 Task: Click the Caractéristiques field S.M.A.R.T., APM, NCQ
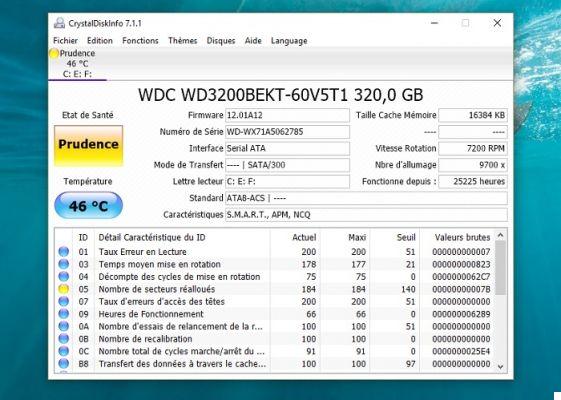coord(366,215)
